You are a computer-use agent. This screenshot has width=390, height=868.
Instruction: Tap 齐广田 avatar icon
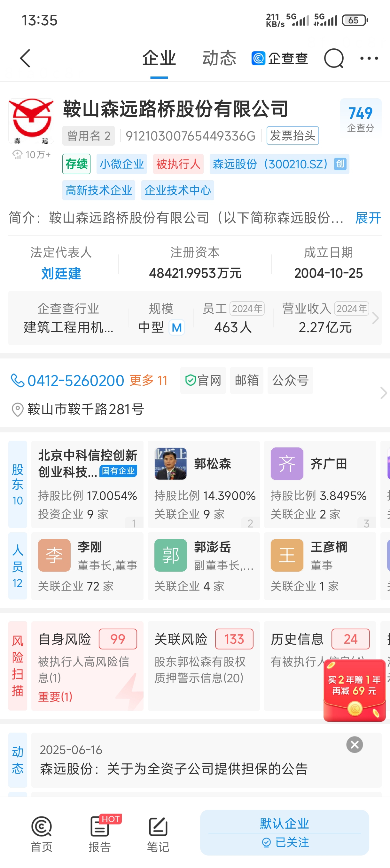click(287, 464)
